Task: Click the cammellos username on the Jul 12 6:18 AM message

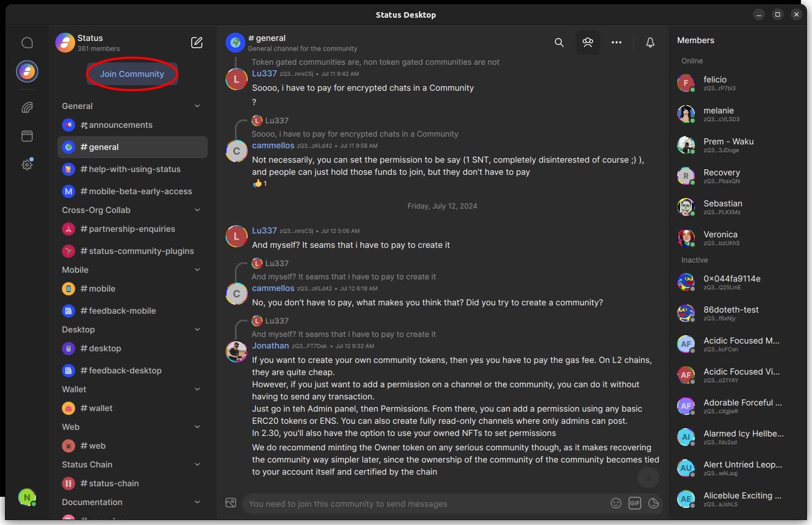Action: pyautogui.click(x=273, y=288)
